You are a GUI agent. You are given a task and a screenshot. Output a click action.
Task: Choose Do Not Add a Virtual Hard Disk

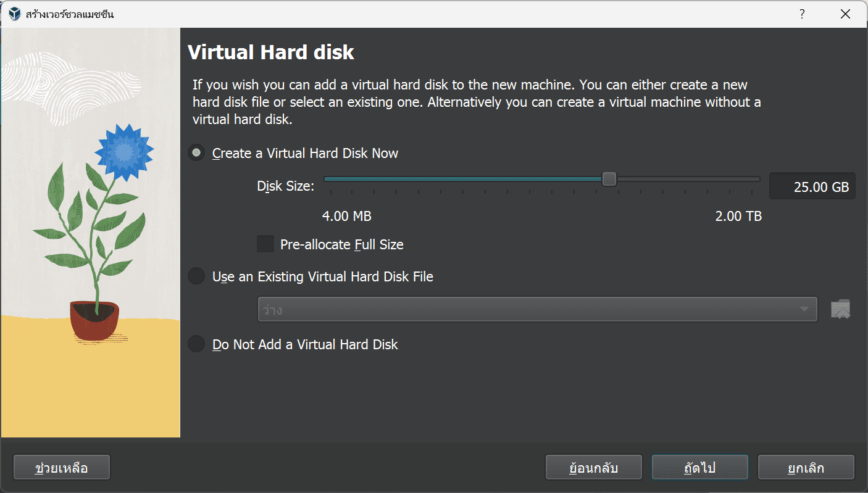196,344
